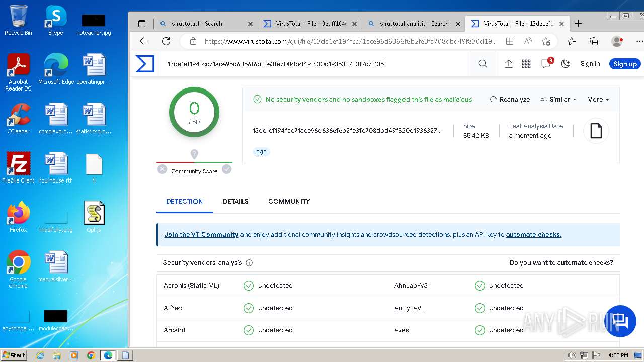The width and height of the screenshot is (644, 362).
Task: Switch to the COMMUNITY tab
Action: point(289,201)
